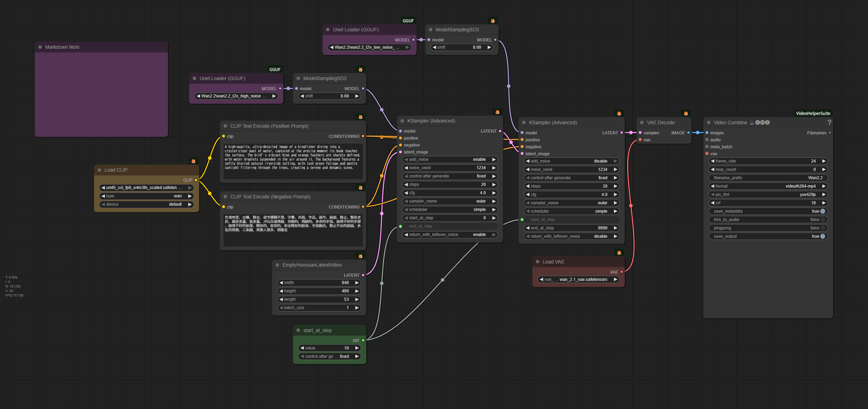Click the fox badge icon above Load CLIP node

193,161
